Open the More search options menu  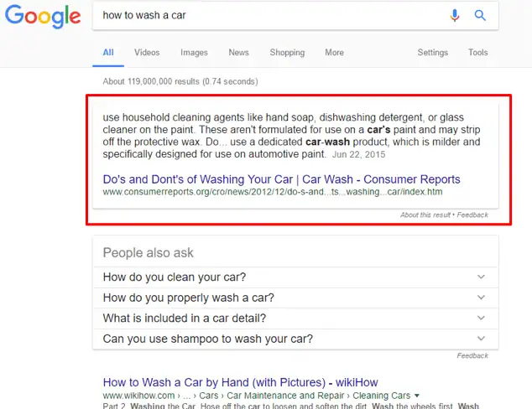334,53
